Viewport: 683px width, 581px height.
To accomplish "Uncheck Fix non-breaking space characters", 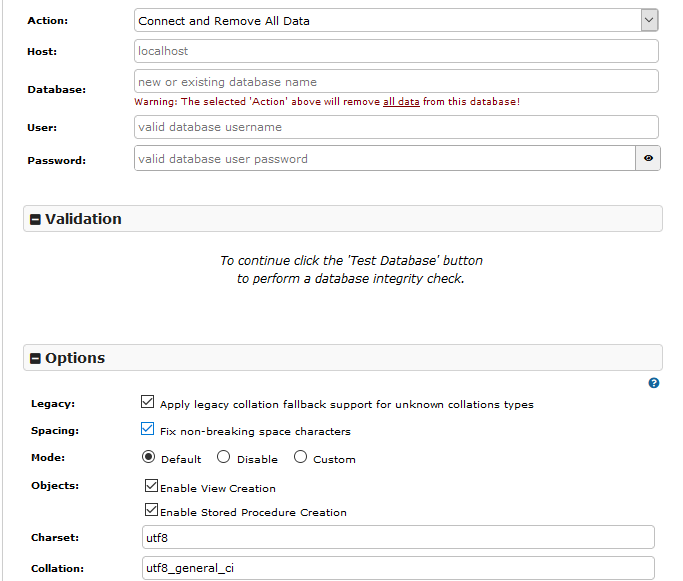I will [148, 431].
